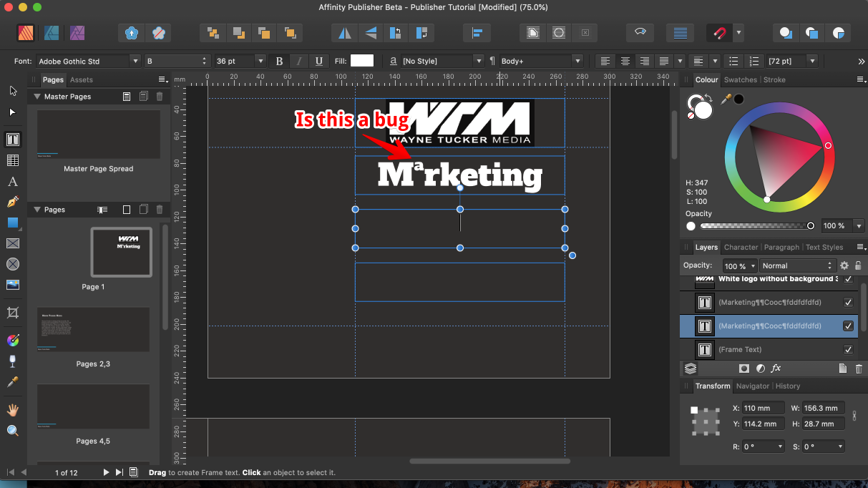The image size is (868, 488).
Task: Select the Pen tool
Action: coord(13,202)
